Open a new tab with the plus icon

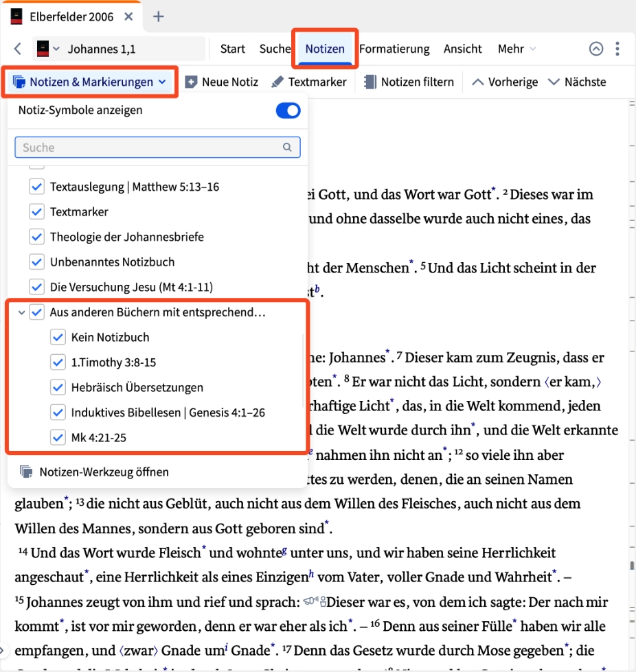pos(158,16)
